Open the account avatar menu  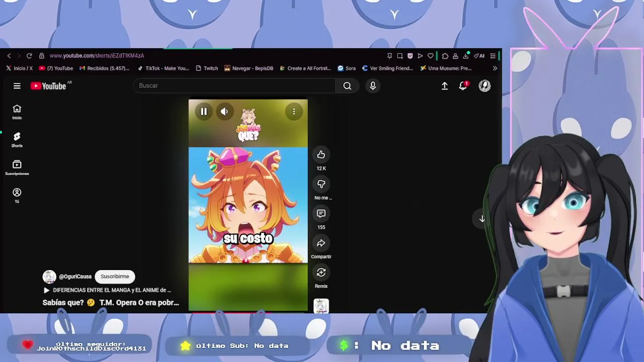[x=485, y=86]
